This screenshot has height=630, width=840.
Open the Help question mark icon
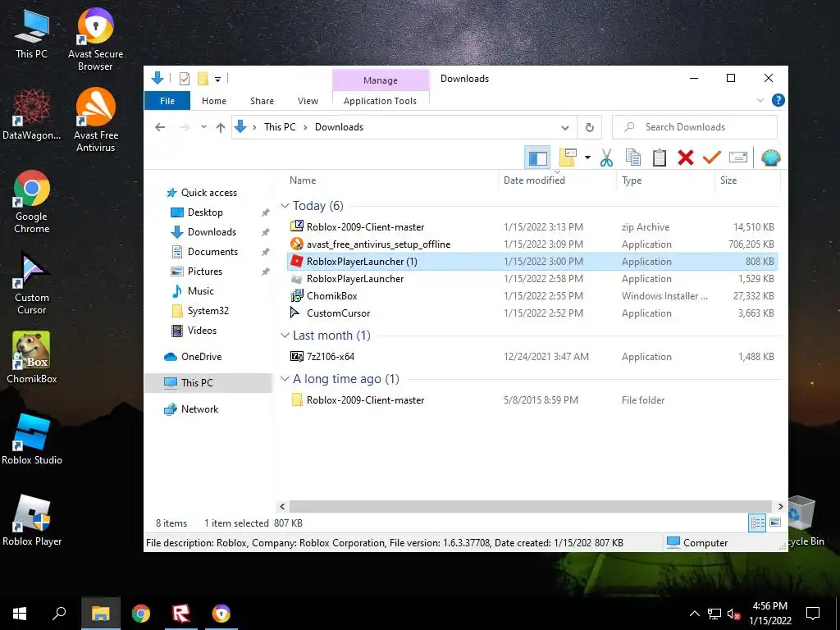(x=778, y=100)
